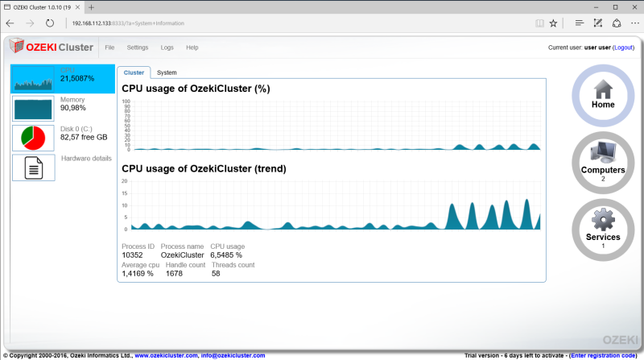The width and height of the screenshot is (644, 360).
Task: Open the File menu
Action: point(109,48)
